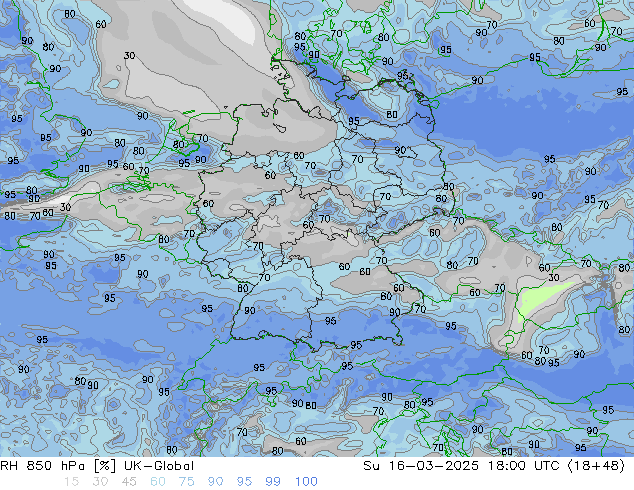Screen dimensions: 634x490
Task: Select legend value 15
Action: [x=71, y=482]
